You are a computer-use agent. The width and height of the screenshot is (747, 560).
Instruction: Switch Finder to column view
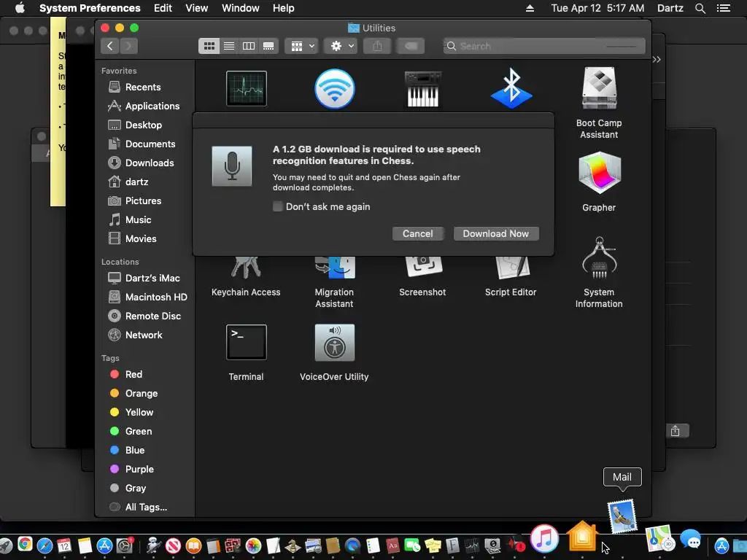click(249, 46)
